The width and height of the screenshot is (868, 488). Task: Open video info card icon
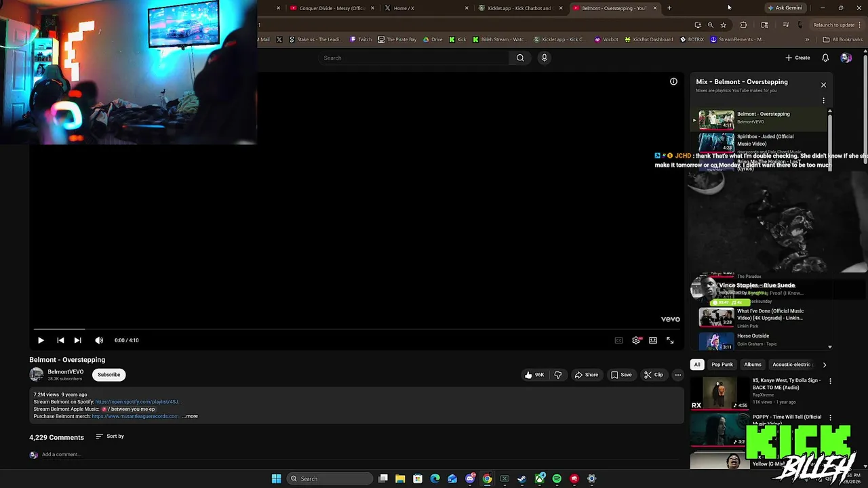[673, 81]
